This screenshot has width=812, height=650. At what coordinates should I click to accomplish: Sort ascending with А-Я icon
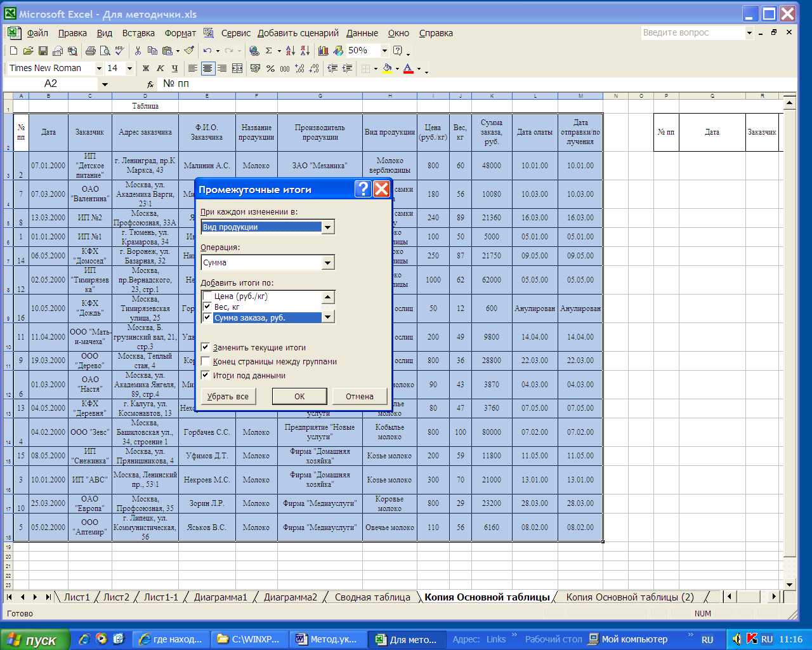290,51
